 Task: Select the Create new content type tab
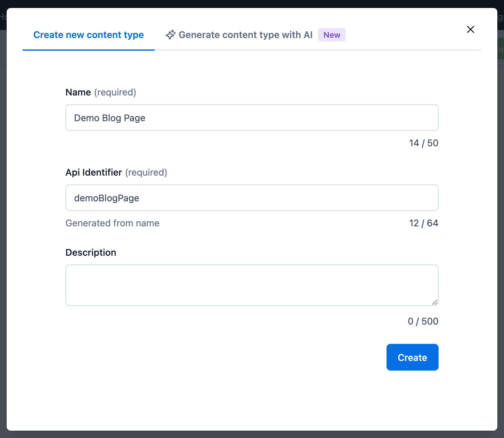pos(88,35)
